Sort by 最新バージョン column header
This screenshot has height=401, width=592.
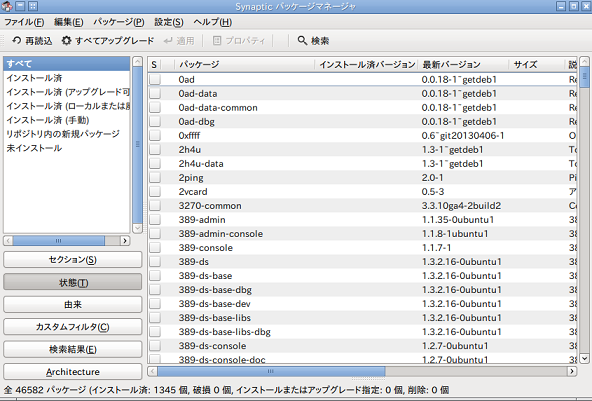464,65
